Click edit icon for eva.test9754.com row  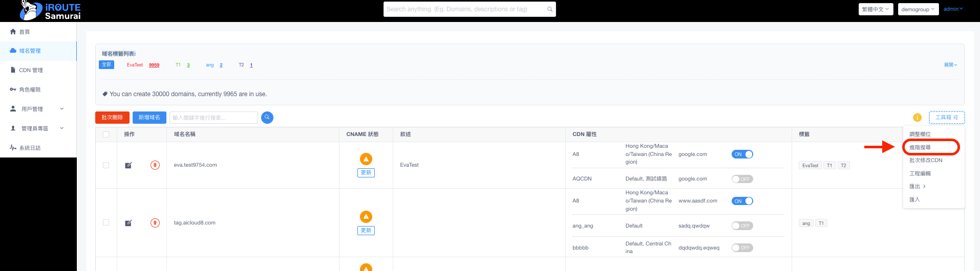129,165
